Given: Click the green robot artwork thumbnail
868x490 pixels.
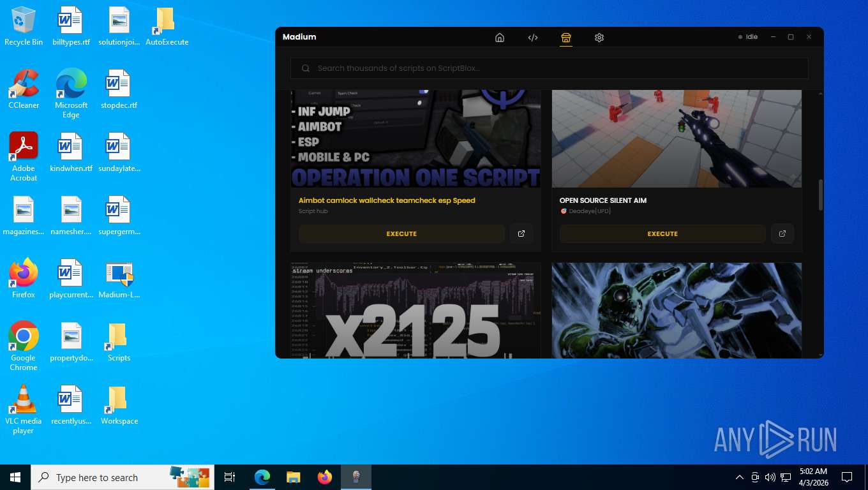Looking at the screenshot, I should tap(677, 310).
